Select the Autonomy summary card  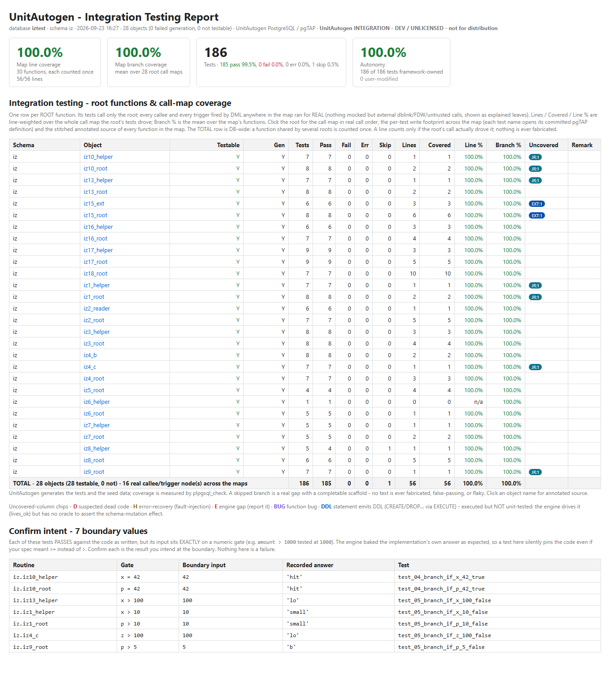pyautogui.click(x=401, y=62)
